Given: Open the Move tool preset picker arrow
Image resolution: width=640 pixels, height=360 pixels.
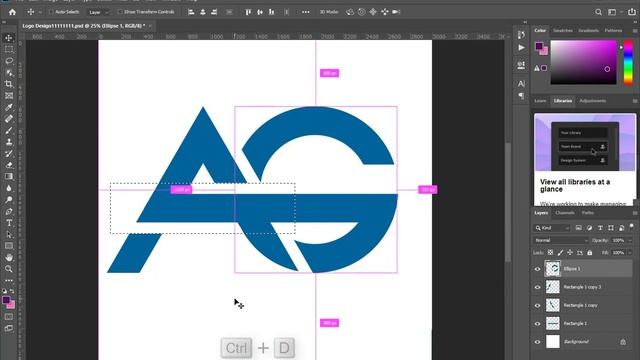Looking at the screenshot, I should coord(40,12).
